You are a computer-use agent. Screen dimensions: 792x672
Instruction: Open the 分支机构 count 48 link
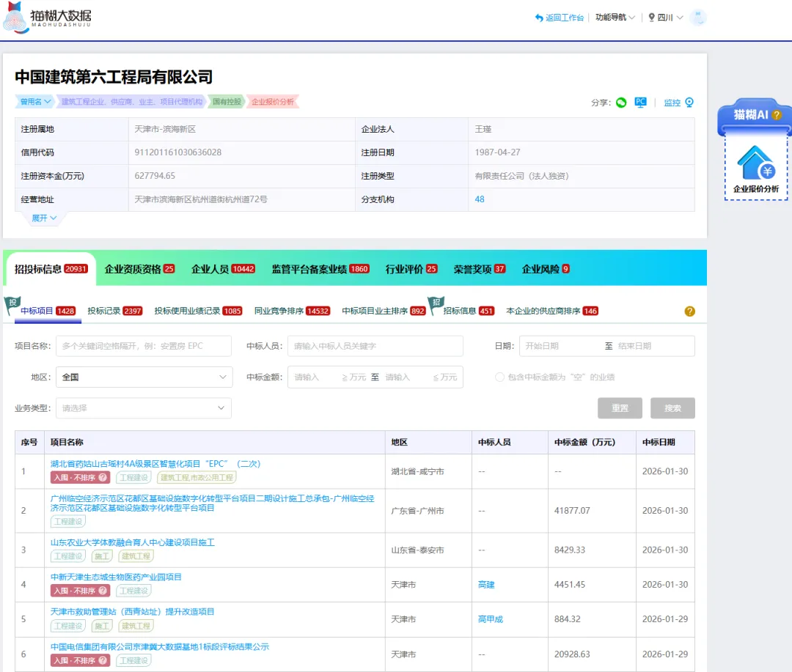(480, 199)
